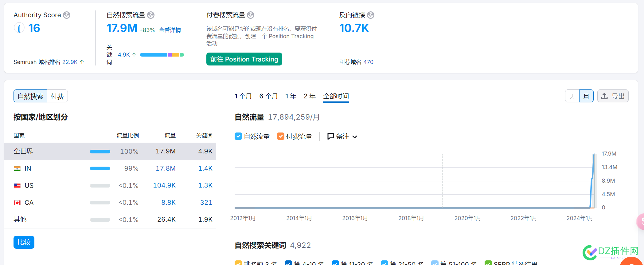The width and height of the screenshot is (644, 265).
Task: Expand the 备注 dropdown chevron
Action: pos(355,137)
